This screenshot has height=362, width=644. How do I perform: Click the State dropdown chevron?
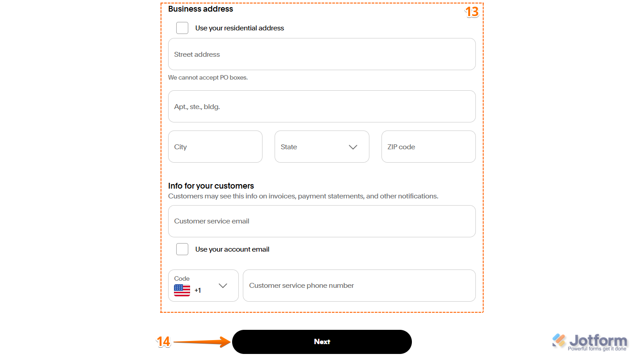[x=353, y=147]
